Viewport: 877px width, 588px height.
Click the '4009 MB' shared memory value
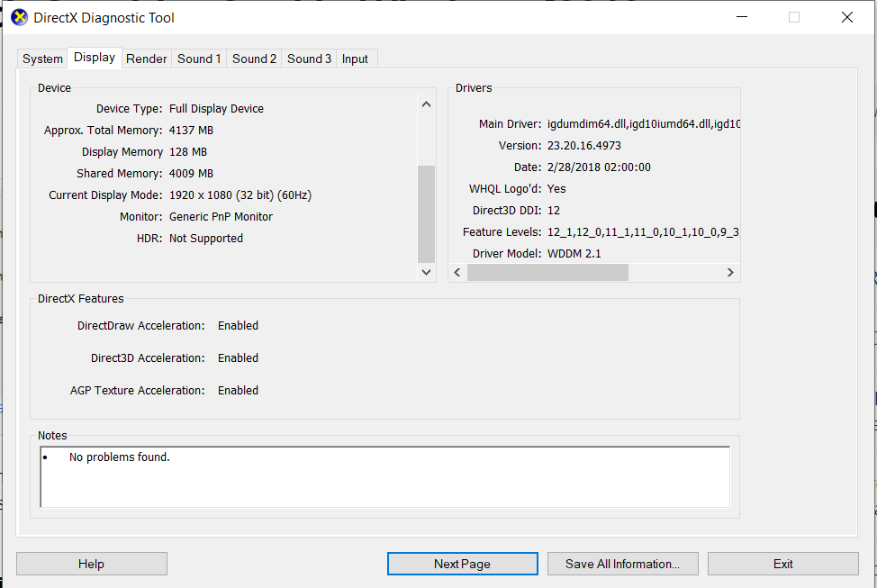point(191,174)
